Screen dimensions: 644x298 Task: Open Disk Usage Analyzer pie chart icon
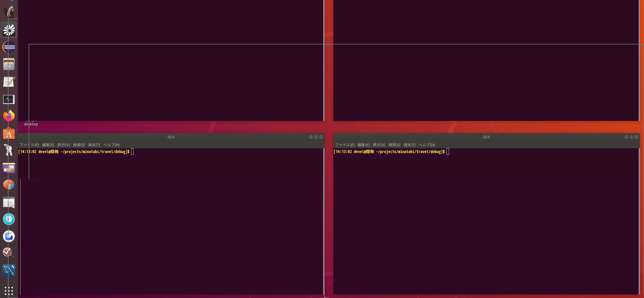(9, 185)
